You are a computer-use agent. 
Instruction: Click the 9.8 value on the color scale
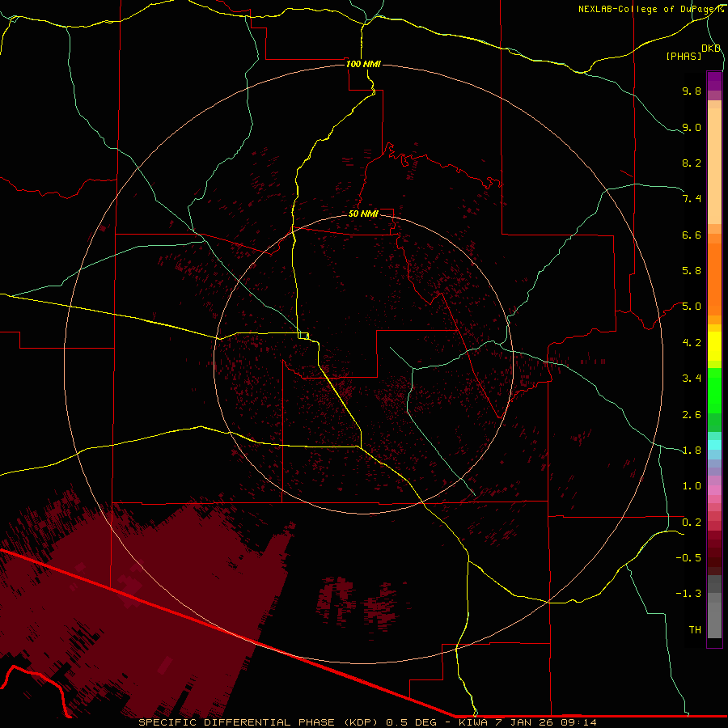(x=692, y=91)
